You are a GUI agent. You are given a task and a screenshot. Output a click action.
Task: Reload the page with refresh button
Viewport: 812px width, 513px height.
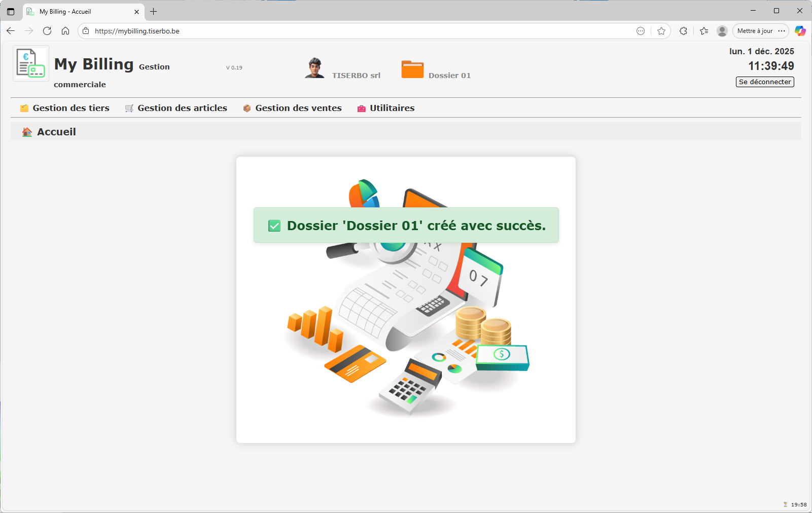coord(47,31)
